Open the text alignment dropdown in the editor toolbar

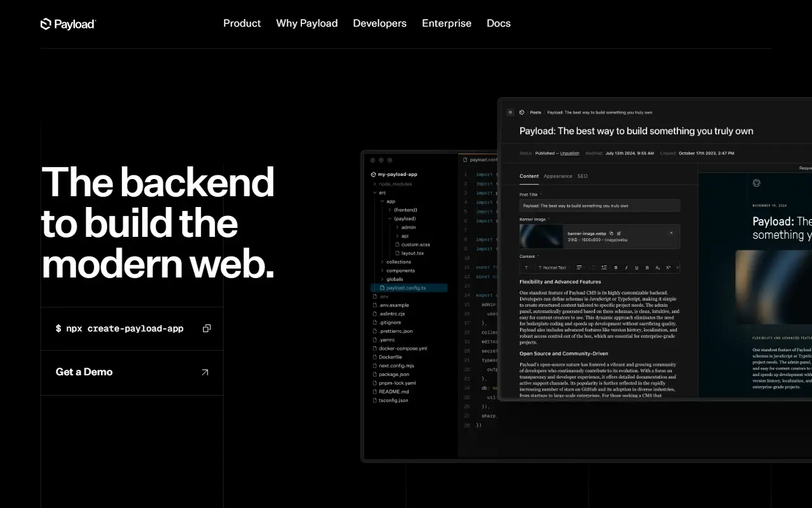click(579, 267)
